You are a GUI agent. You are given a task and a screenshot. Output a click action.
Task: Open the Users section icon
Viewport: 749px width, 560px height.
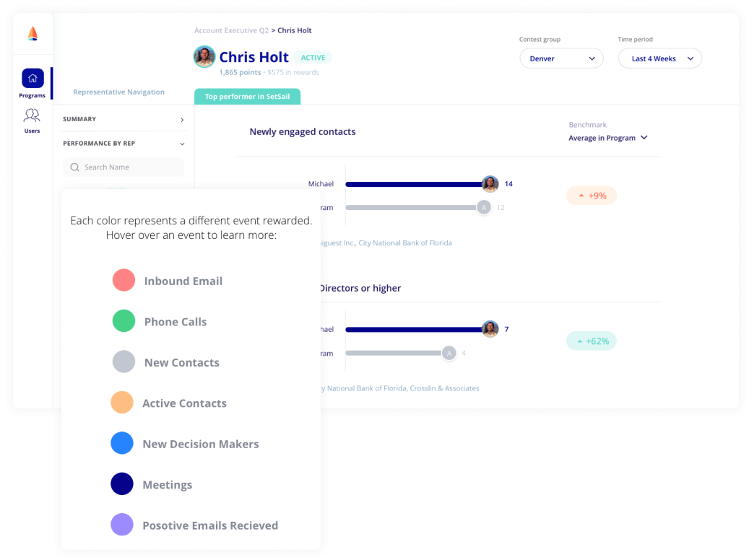[32, 115]
